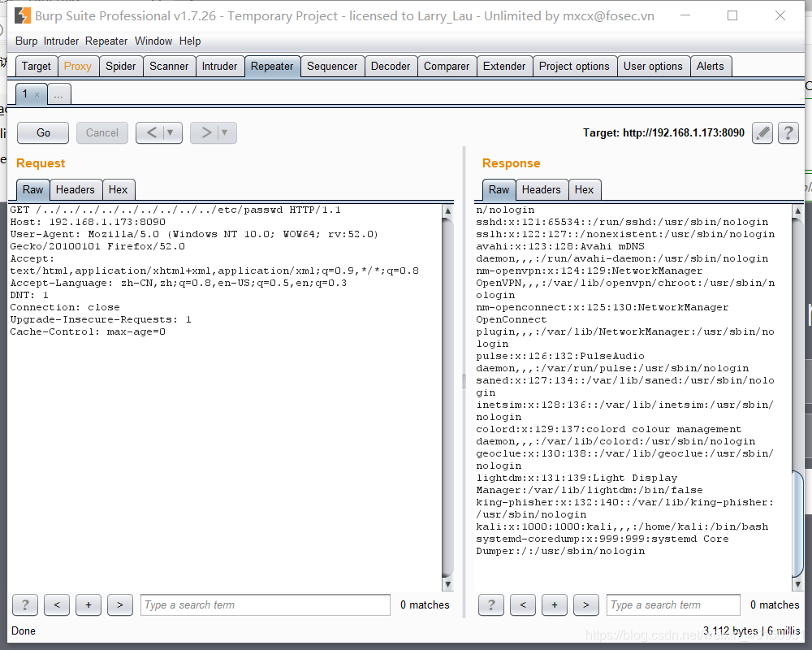Image resolution: width=812 pixels, height=650 pixels.
Task: Open the Alerts tab
Action: click(710, 67)
